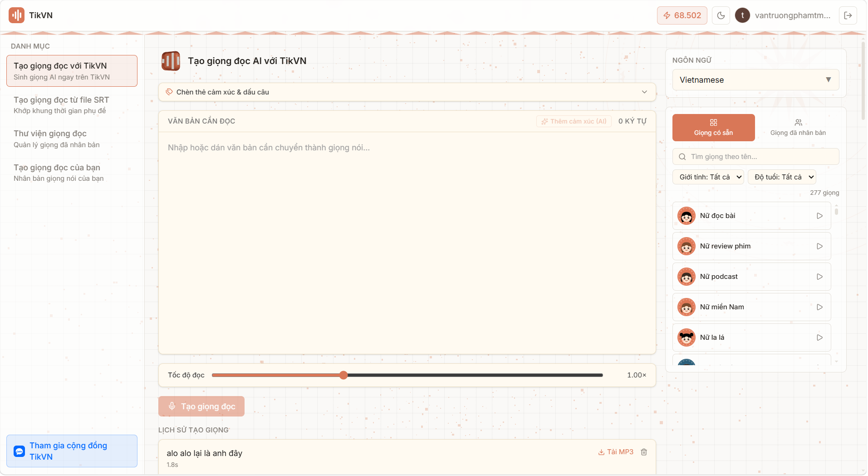Switch to Giọng có sẵn tab

point(713,128)
